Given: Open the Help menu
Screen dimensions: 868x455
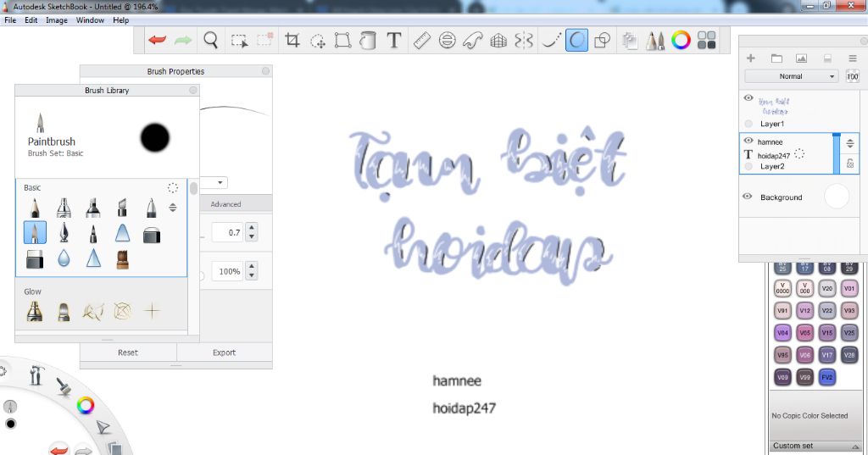Looking at the screenshot, I should point(120,20).
